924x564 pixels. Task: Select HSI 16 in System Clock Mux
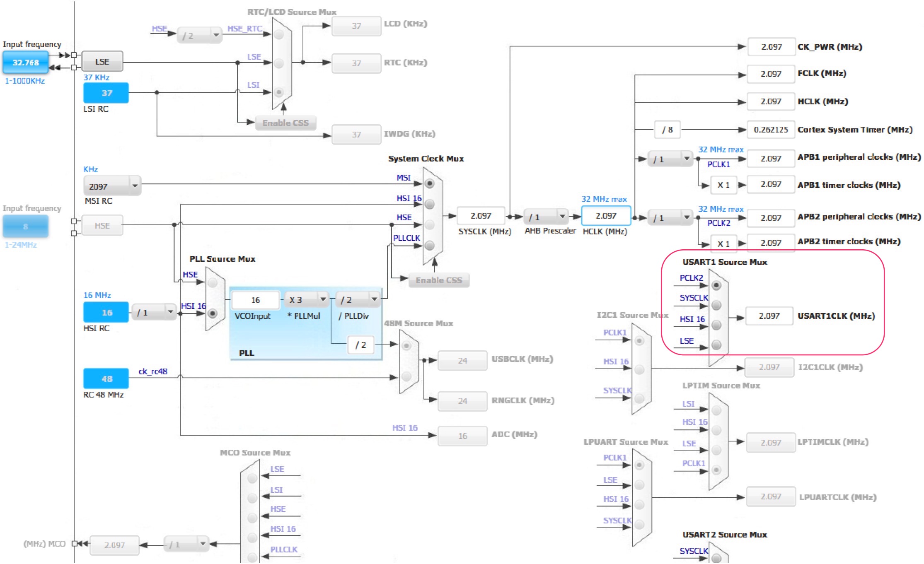430,204
